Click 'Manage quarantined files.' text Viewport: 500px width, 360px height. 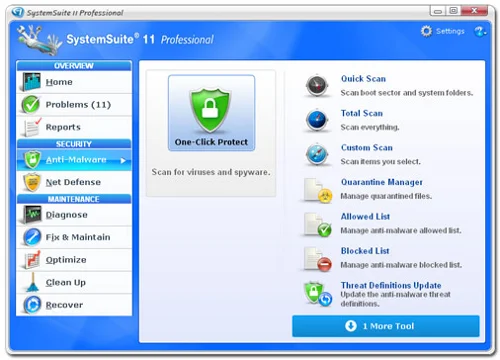click(x=386, y=196)
